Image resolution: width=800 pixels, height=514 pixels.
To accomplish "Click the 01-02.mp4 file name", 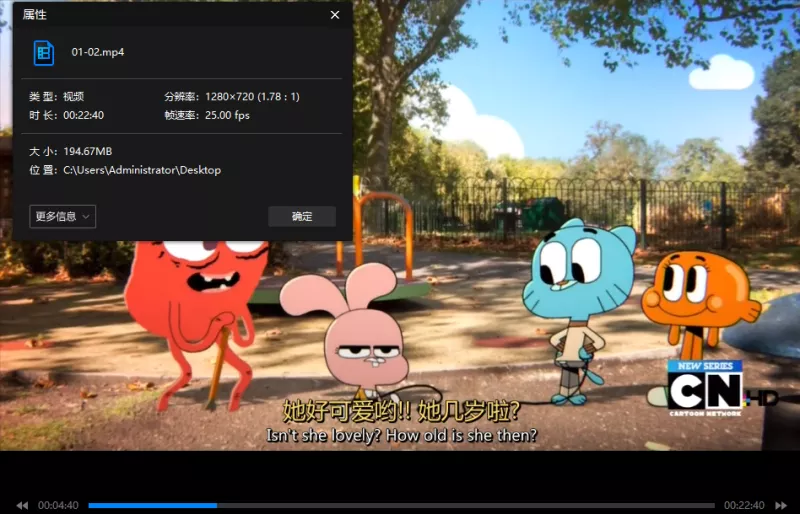I will pos(98,52).
